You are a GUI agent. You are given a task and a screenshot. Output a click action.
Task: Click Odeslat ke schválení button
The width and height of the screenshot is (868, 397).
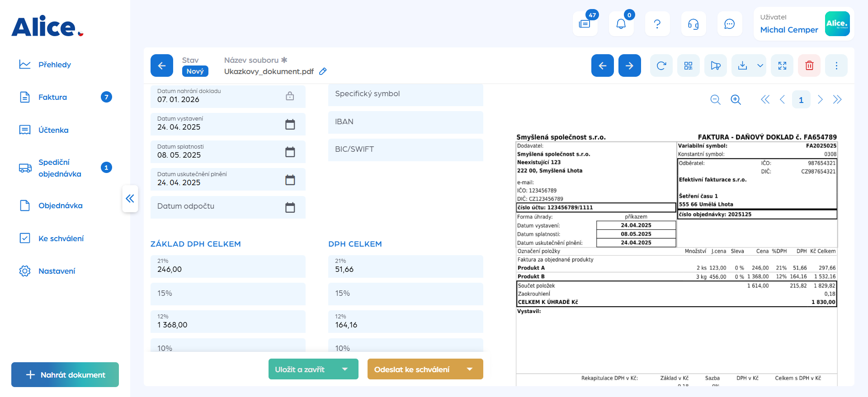click(x=412, y=369)
